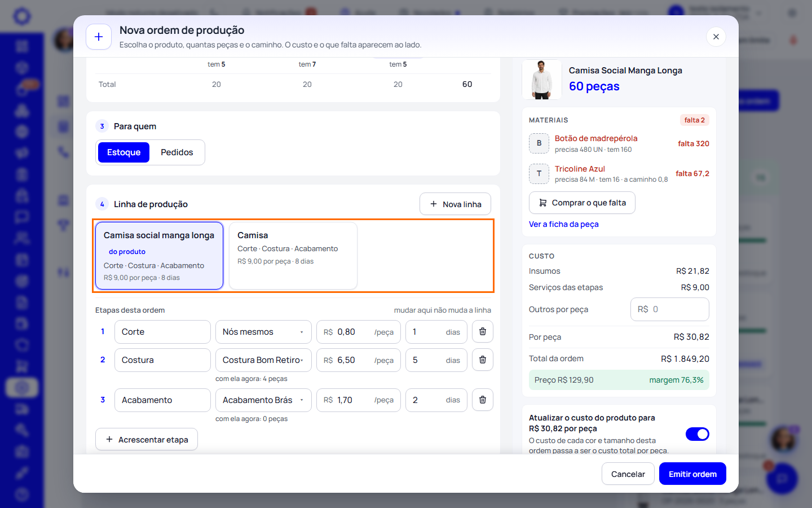Screen dimensions: 812x508
Task: Open the Acabamento Brás dropdown
Action: point(263,400)
